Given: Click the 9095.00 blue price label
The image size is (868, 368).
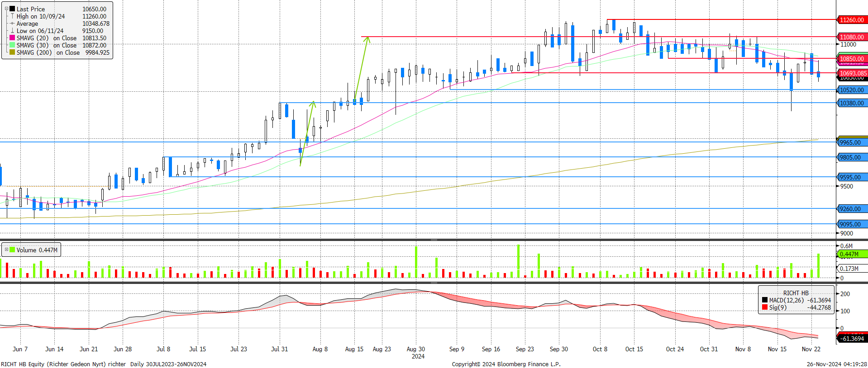Looking at the screenshot, I should click(852, 224).
